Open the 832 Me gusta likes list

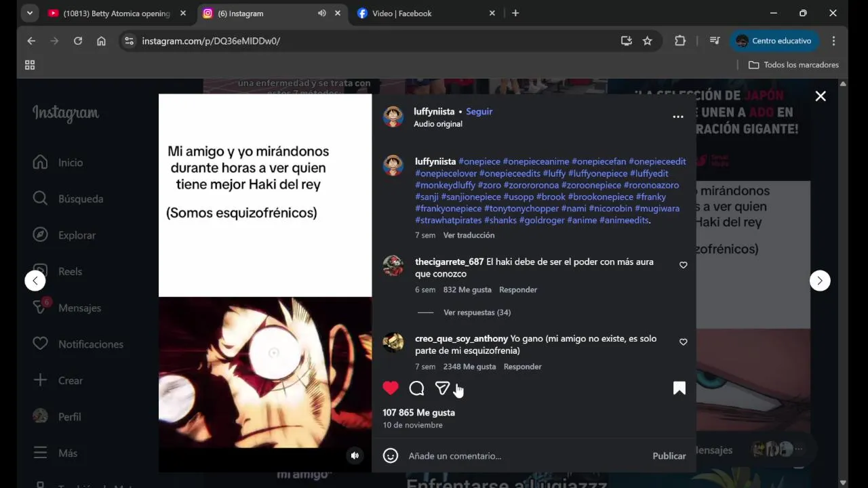(x=467, y=289)
